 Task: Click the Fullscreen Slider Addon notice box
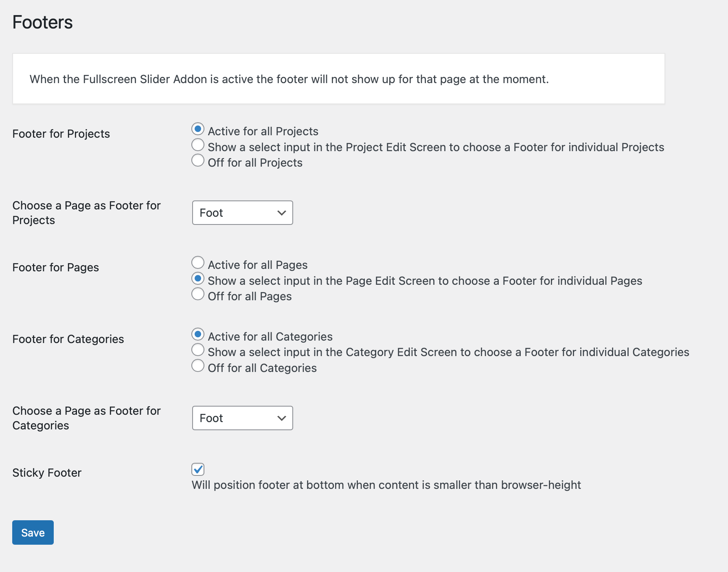(338, 79)
